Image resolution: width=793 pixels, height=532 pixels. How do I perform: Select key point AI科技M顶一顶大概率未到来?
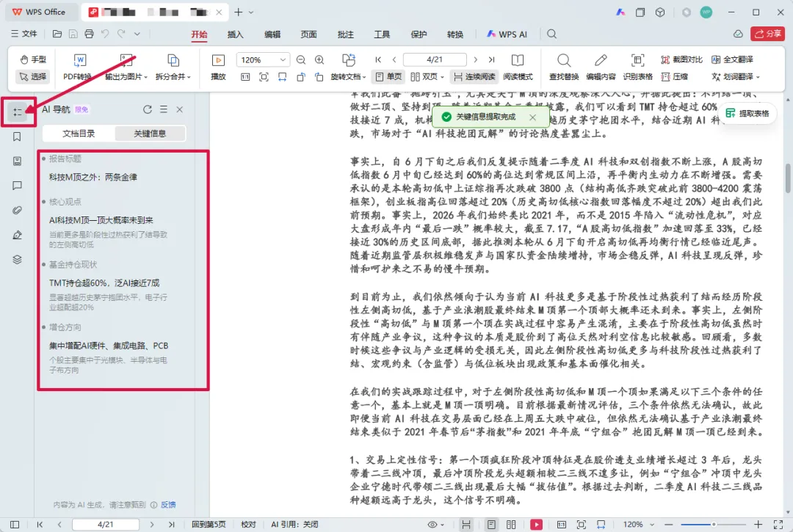pos(101,220)
